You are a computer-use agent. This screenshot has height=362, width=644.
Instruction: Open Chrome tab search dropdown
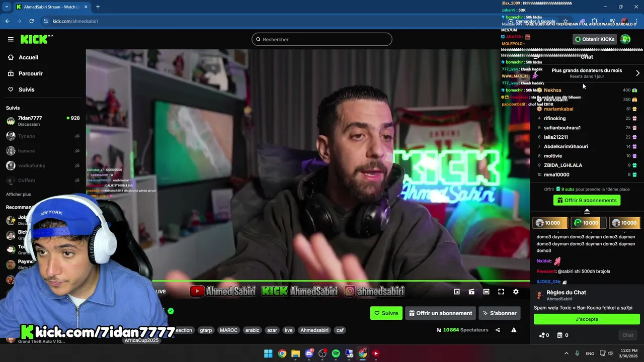coord(7,7)
